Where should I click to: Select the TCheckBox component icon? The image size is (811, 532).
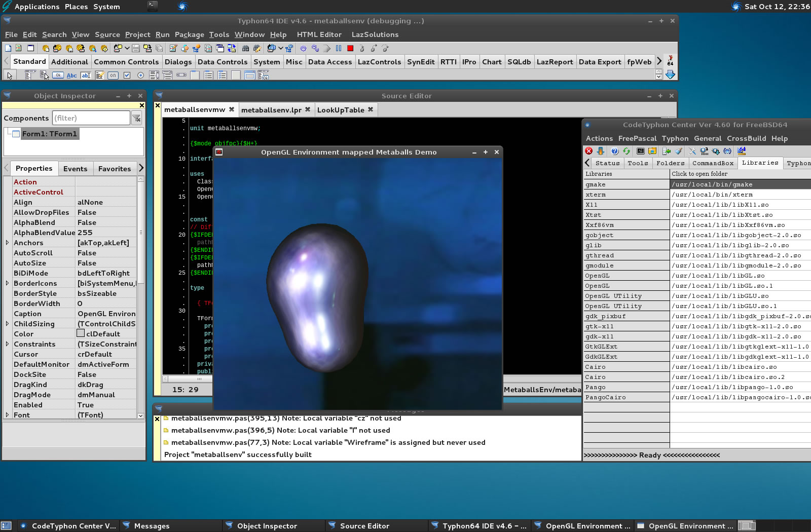127,75
